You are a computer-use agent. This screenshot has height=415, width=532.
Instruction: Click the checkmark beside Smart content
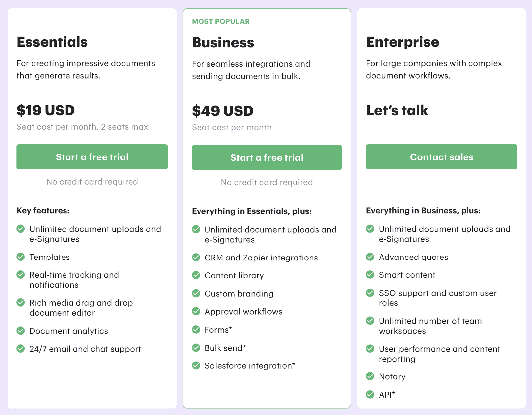point(370,275)
